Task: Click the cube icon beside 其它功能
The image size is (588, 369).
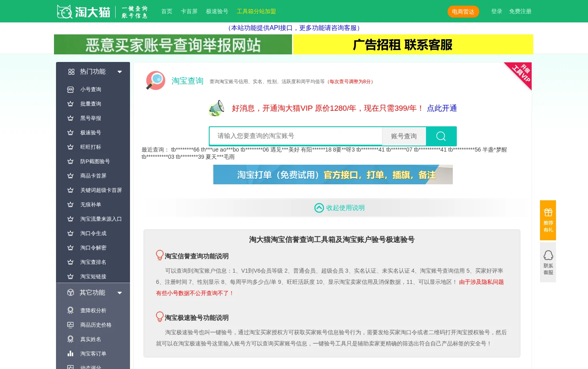Action: [71, 293]
